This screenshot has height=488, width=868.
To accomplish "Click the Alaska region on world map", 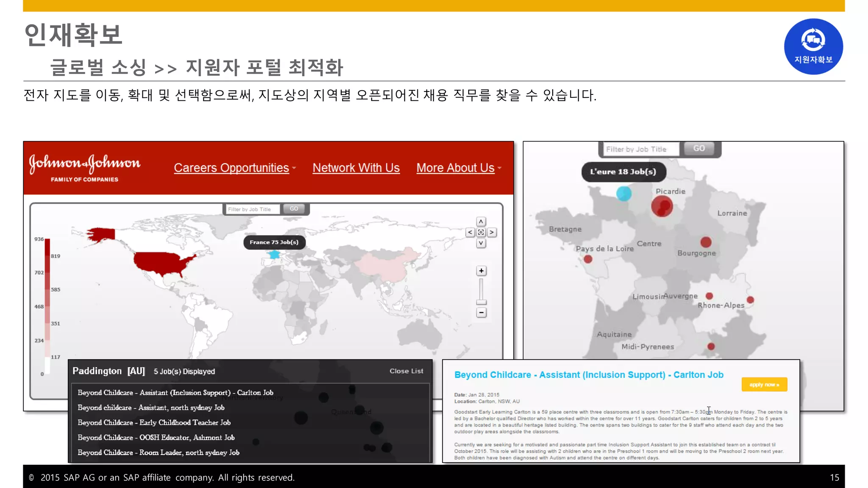I will [x=101, y=234].
